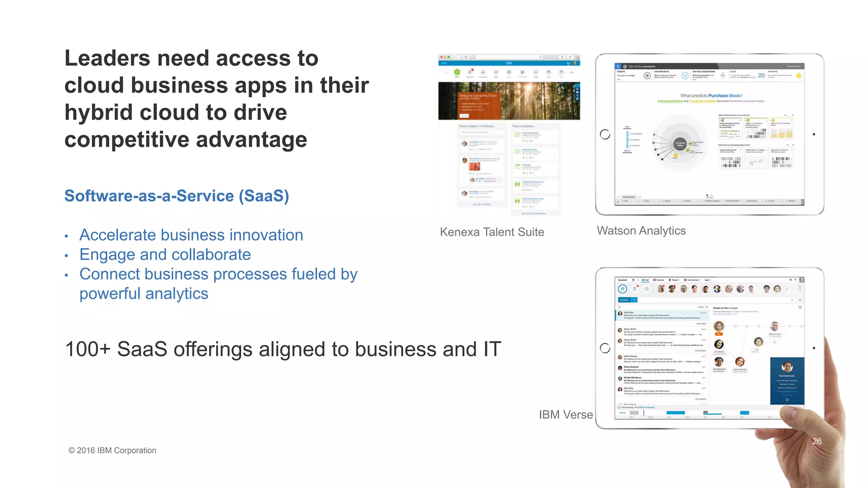Open the Kristin MacGyver message
The width and height of the screenshot is (868, 488).
pos(662,380)
